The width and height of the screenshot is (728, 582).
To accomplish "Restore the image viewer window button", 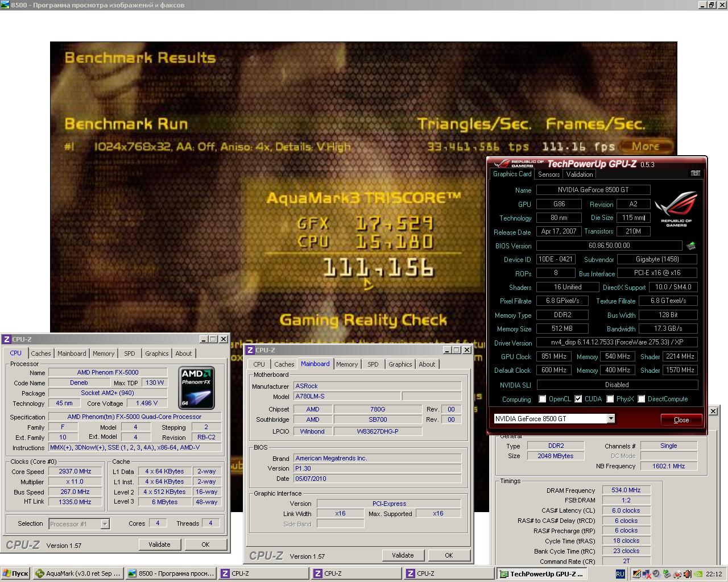I will (712, 5).
